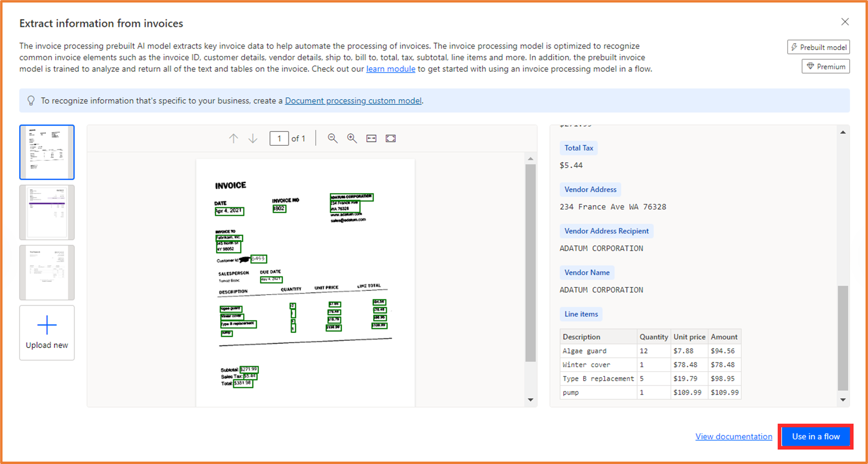Select the first invoice thumbnail
Viewport: 868px width, 464px height.
pos(47,152)
